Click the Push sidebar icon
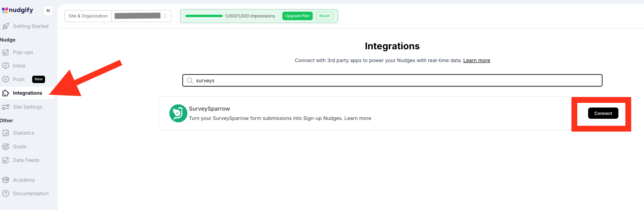The width and height of the screenshot is (644, 210). (x=5, y=80)
